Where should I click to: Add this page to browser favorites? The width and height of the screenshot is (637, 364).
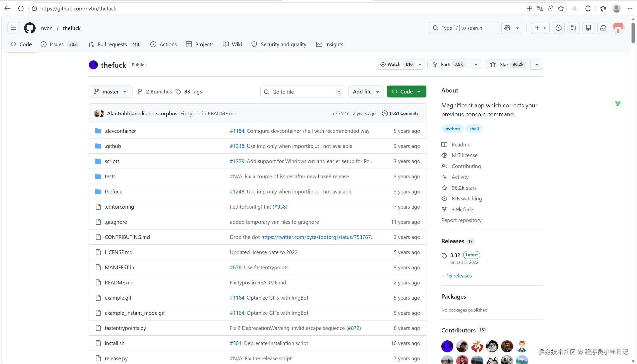click(561, 8)
